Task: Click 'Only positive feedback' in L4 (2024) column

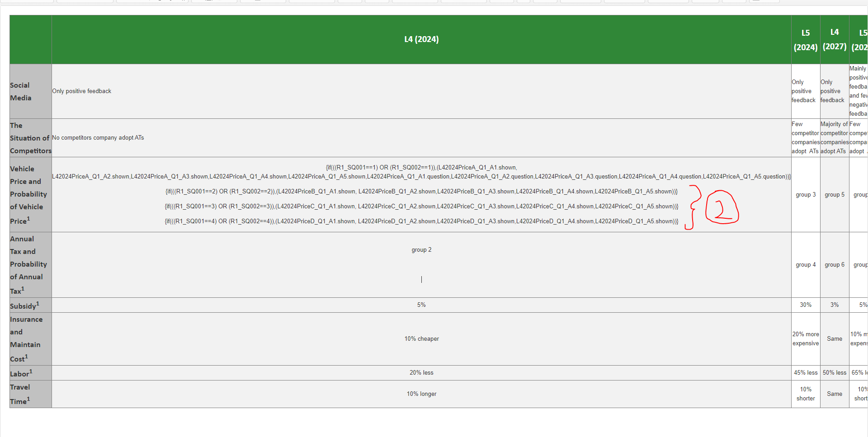Action: tap(81, 91)
